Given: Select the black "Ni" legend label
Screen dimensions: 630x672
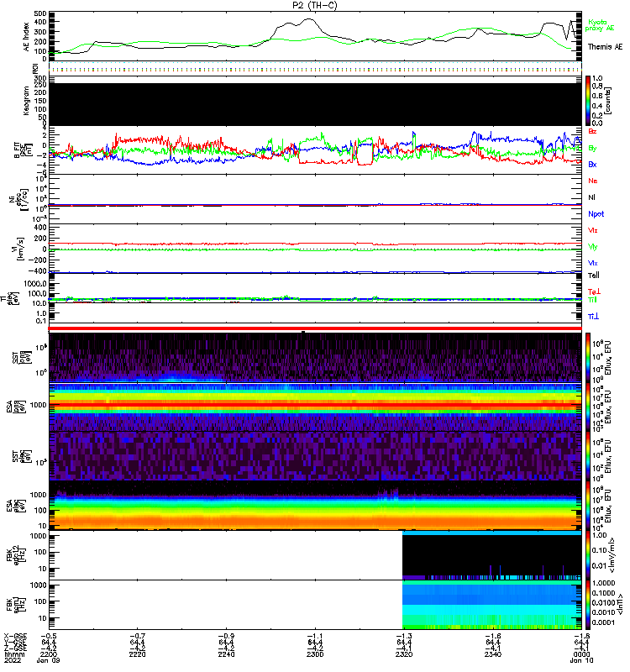Looking at the screenshot, I should pyautogui.click(x=591, y=197).
